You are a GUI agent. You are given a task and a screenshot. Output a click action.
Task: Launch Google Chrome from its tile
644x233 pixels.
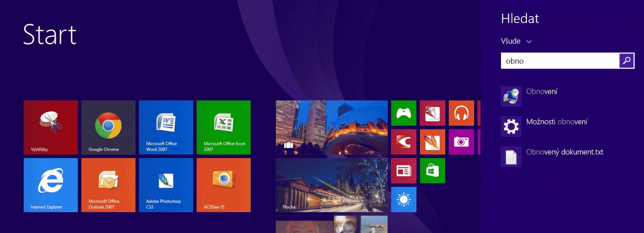(x=108, y=127)
